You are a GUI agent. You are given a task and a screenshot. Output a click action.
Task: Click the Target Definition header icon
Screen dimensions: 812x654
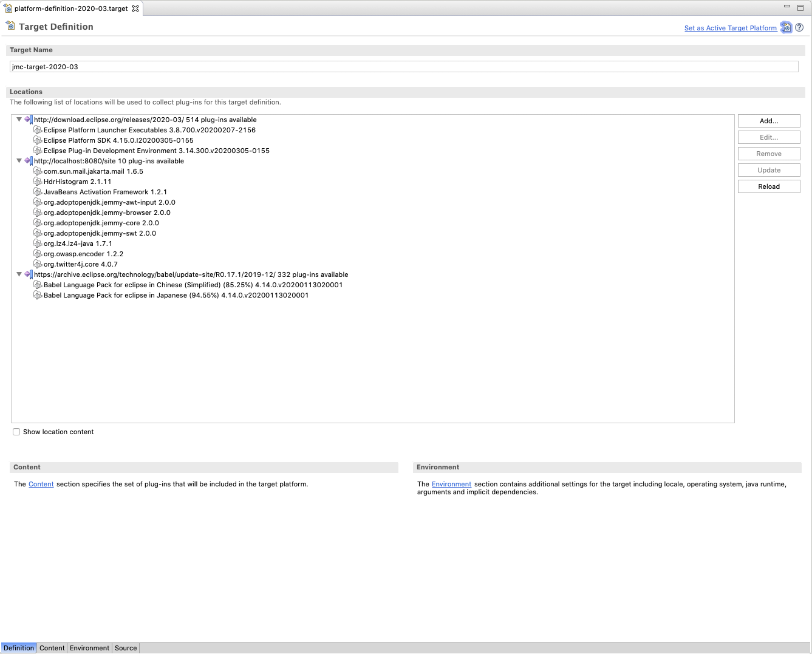[10, 26]
